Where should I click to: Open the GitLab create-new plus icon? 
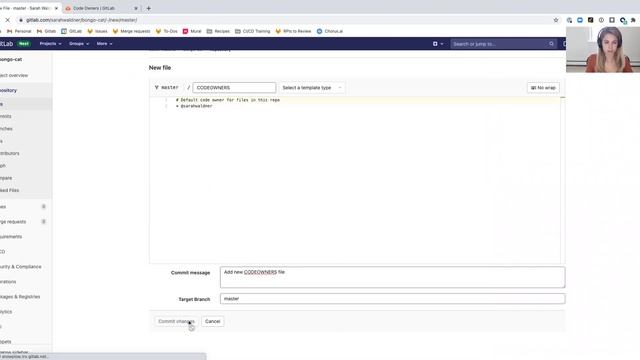(x=438, y=44)
